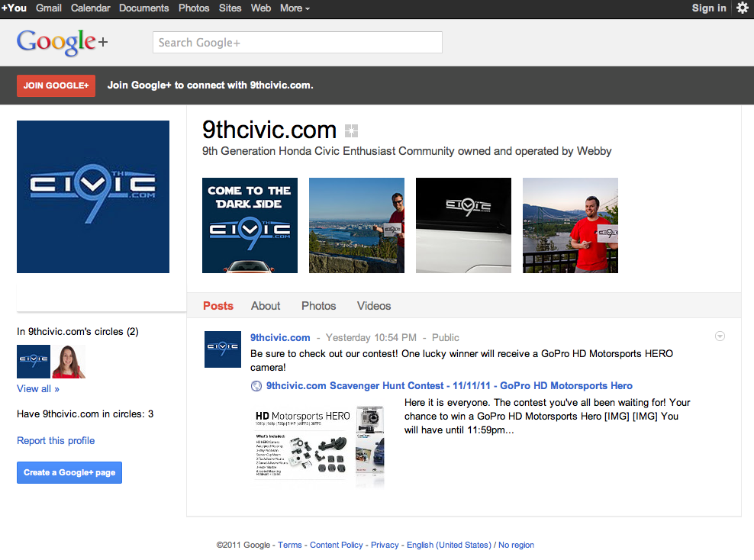The height and width of the screenshot is (560, 754).
Task: Open the post options dropdown arrow
Action: (x=720, y=336)
